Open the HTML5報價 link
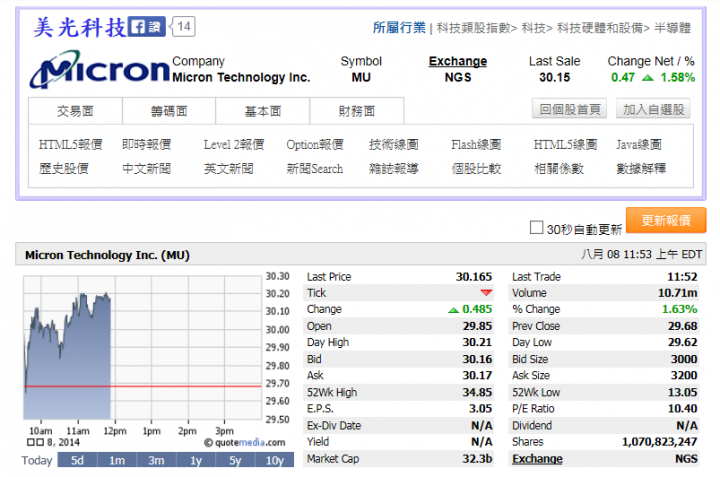This screenshot has width=720, height=477. pos(70,145)
